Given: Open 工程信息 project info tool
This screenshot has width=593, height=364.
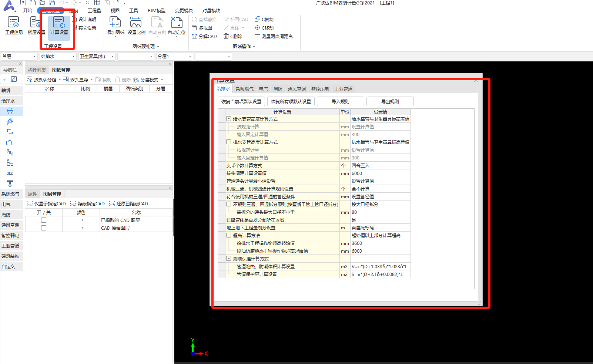Looking at the screenshot, I should tap(14, 26).
